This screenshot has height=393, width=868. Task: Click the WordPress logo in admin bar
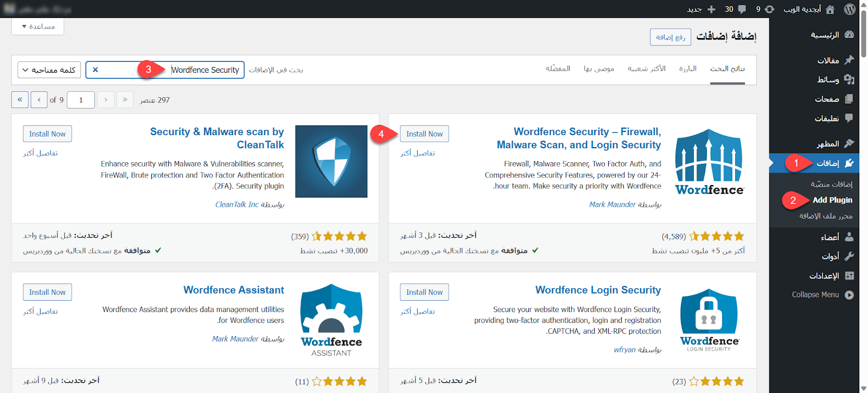click(850, 9)
